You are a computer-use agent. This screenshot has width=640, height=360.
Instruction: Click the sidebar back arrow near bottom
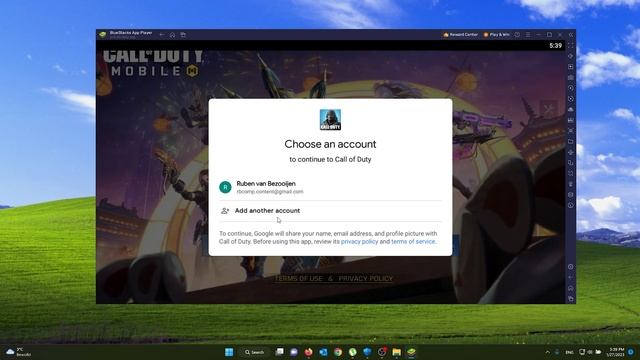[571, 277]
